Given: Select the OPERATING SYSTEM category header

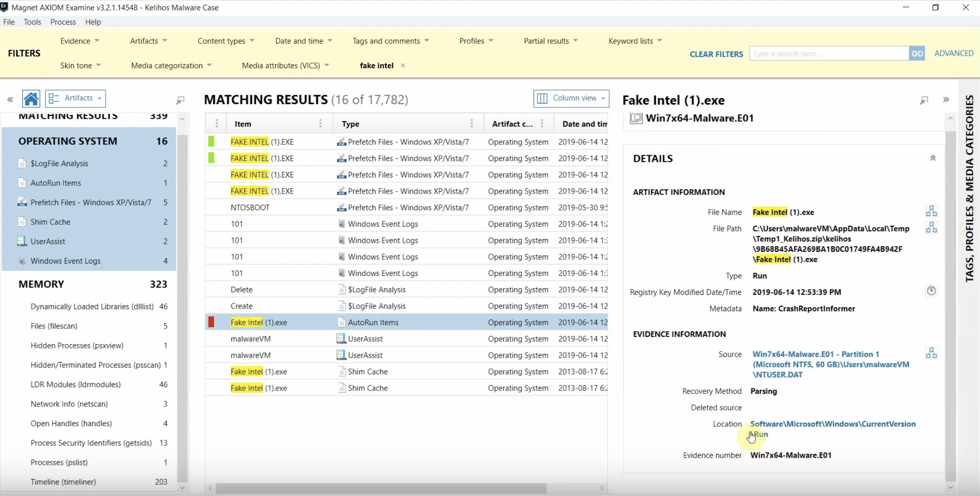Looking at the screenshot, I should (x=89, y=141).
